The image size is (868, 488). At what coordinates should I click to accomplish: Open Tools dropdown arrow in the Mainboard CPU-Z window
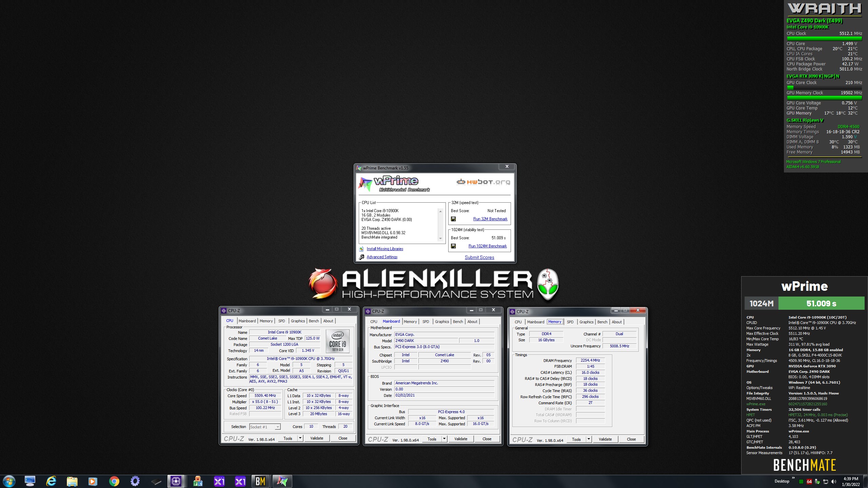(444, 439)
